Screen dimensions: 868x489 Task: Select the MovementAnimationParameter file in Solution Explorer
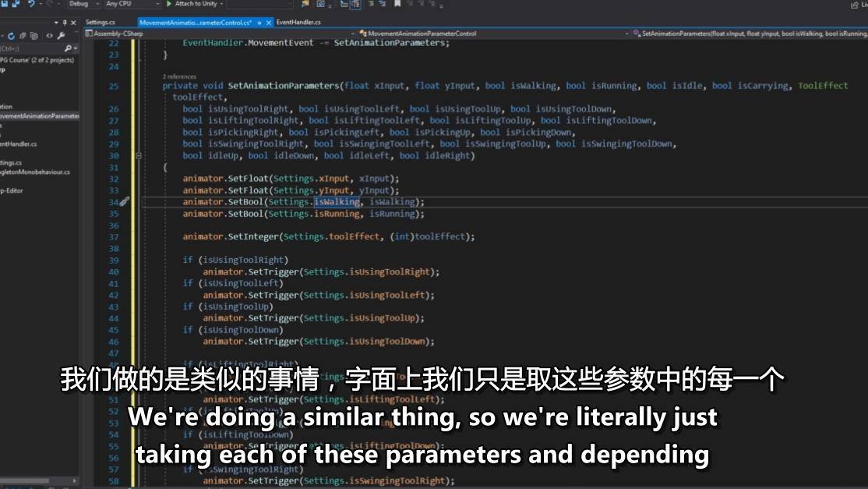coord(39,116)
